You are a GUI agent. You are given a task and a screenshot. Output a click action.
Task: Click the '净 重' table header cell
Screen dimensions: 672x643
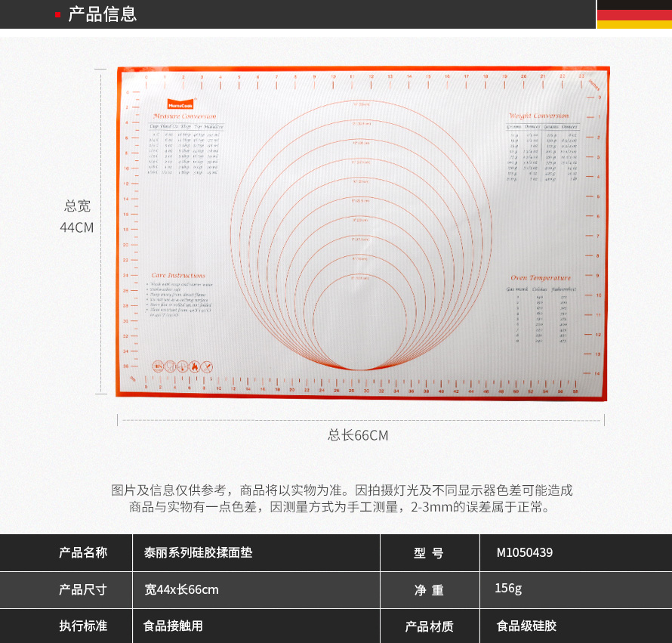tap(430, 590)
